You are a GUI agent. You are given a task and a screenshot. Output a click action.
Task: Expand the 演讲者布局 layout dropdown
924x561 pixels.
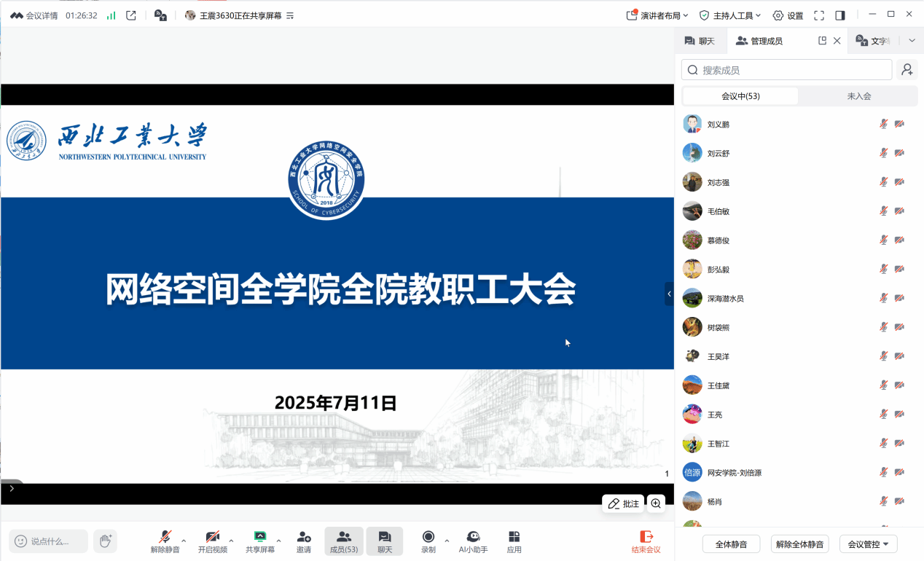point(657,15)
